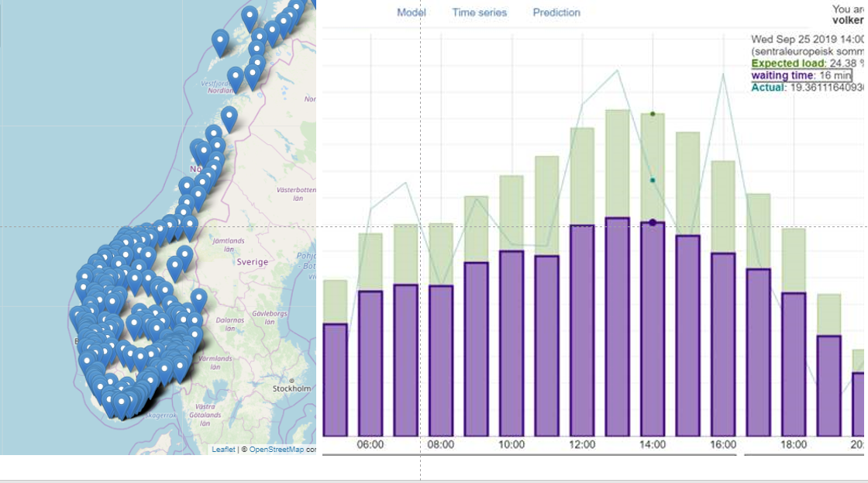Image resolution: width=868 pixels, height=483 pixels.
Task: Select the isolated map marker left of Vestfjorden
Action: coord(220,43)
